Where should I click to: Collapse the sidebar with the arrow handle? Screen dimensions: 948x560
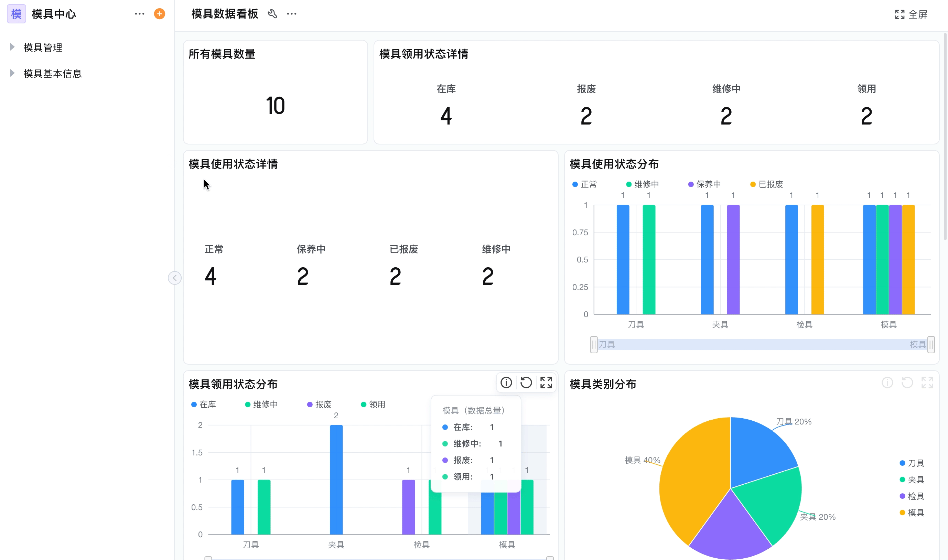click(175, 278)
